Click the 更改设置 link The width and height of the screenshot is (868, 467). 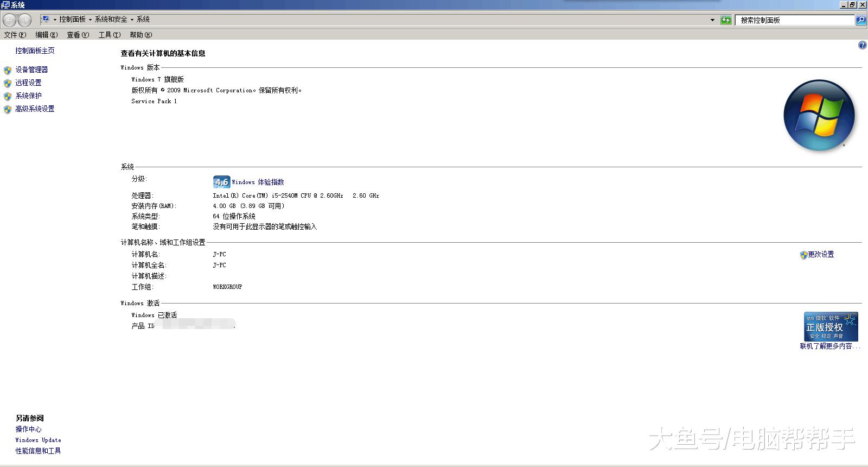point(821,254)
